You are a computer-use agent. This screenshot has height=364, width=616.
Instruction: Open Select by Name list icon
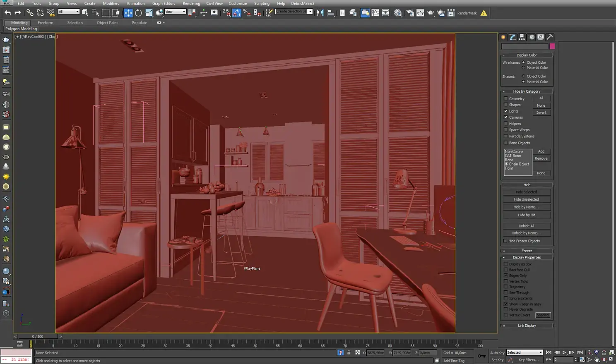click(95, 13)
